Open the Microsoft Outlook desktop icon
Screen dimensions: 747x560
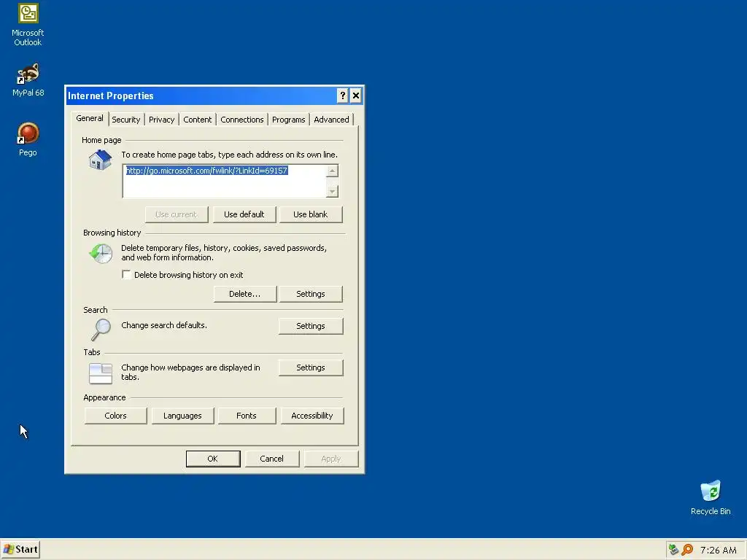point(28,25)
